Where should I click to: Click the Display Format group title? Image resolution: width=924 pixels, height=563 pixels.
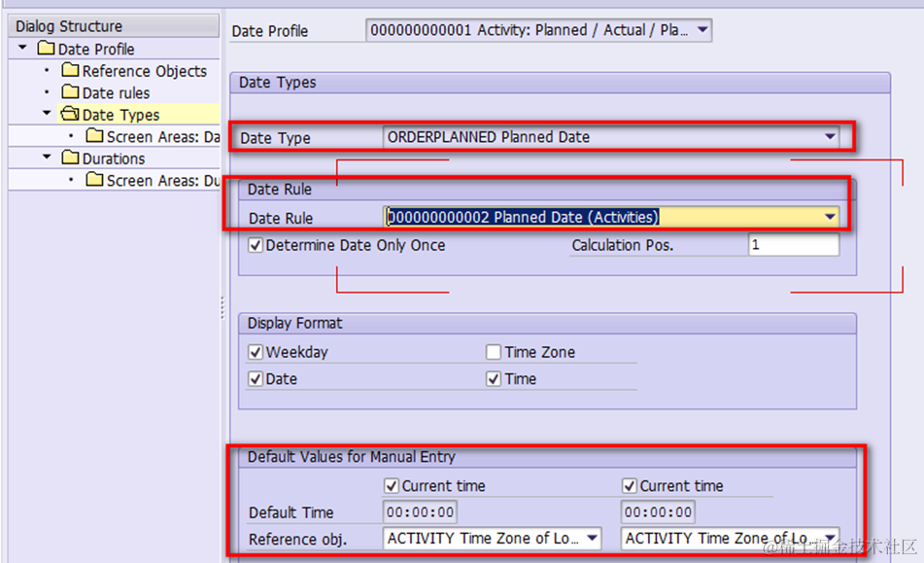click(294, 323)
